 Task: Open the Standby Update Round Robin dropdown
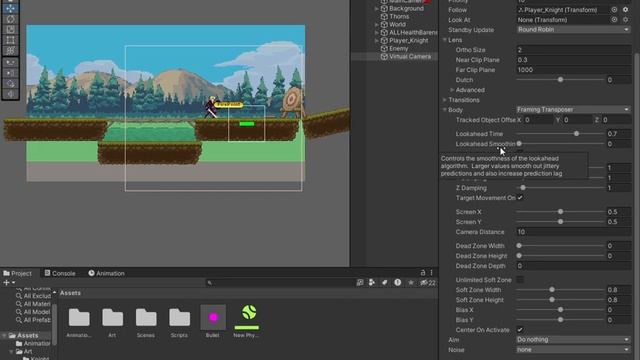(573, 30)
